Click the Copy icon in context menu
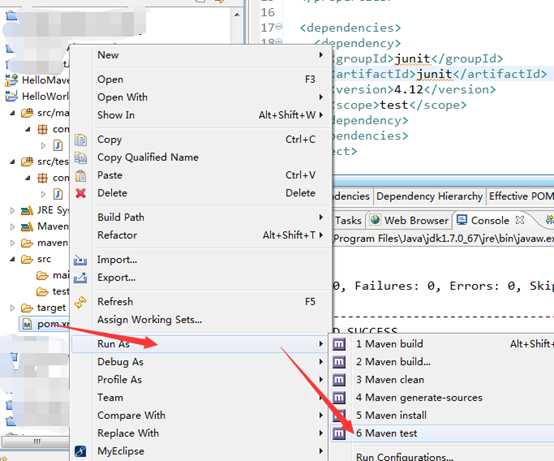554x461 pixels. click(81, 140)
